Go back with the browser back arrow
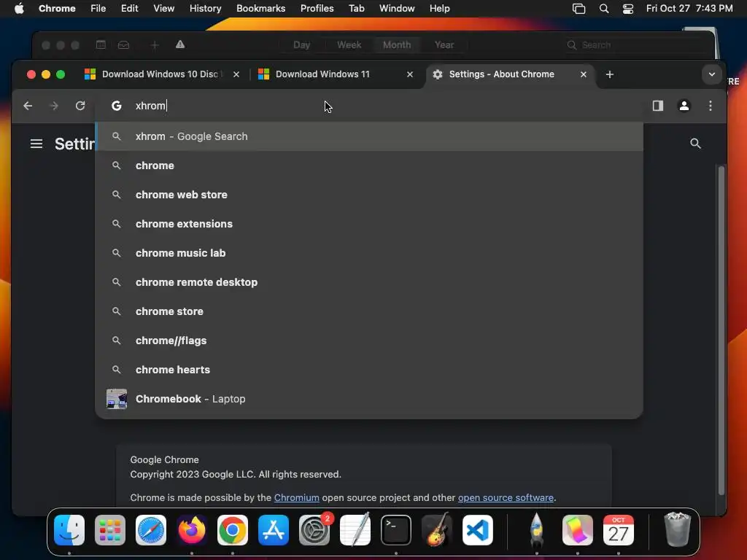The image size is (747, 560). click(x=28, y=106)
